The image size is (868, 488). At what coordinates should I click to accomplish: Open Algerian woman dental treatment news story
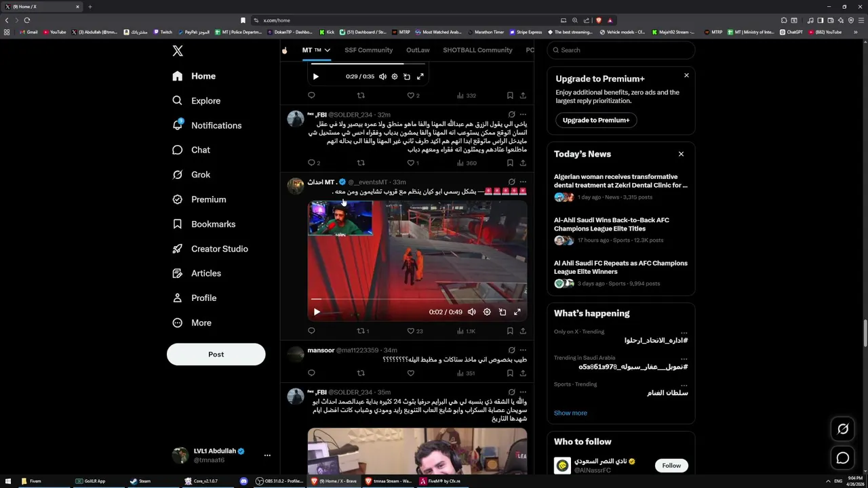tap(620, 188)
